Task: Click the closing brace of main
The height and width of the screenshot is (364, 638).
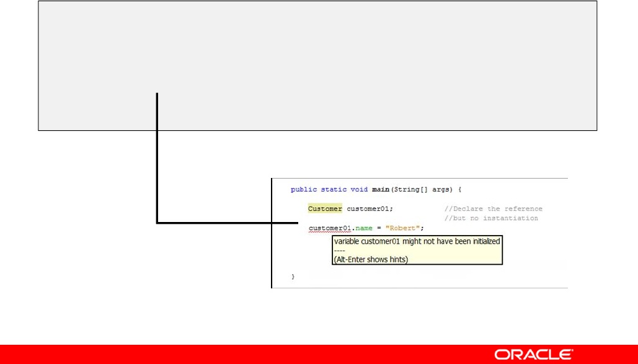Action: [x=293, y=277]
